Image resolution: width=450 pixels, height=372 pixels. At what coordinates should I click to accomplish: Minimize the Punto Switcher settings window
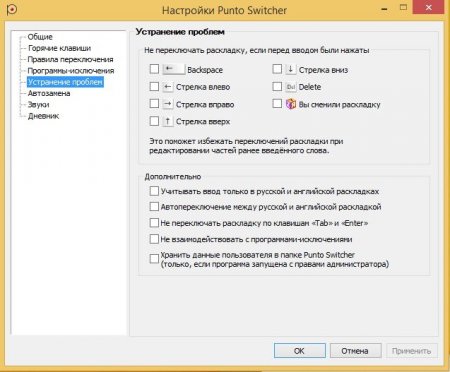(384, 9)
